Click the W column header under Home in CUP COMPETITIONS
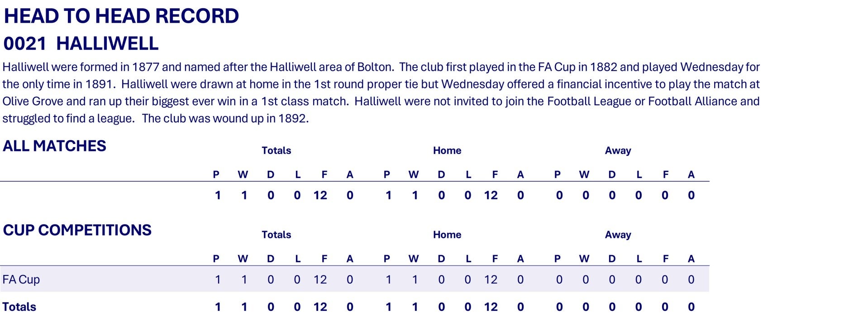 413,259
